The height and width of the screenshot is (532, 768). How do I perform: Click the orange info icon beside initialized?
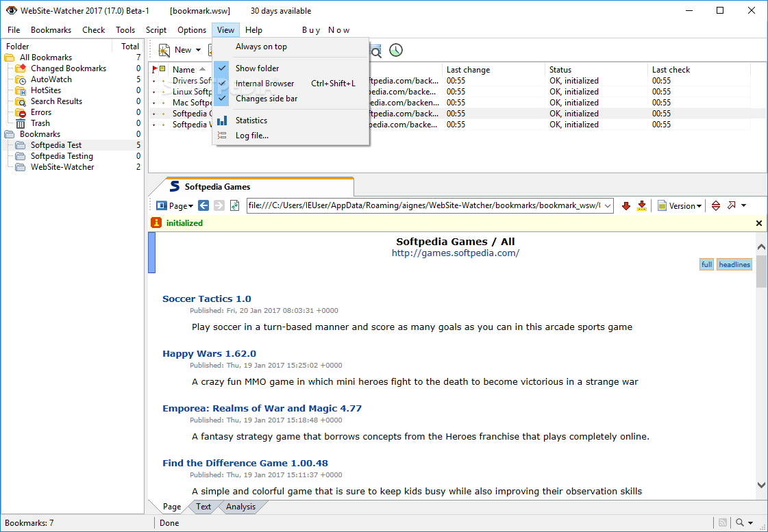(156, 223)
